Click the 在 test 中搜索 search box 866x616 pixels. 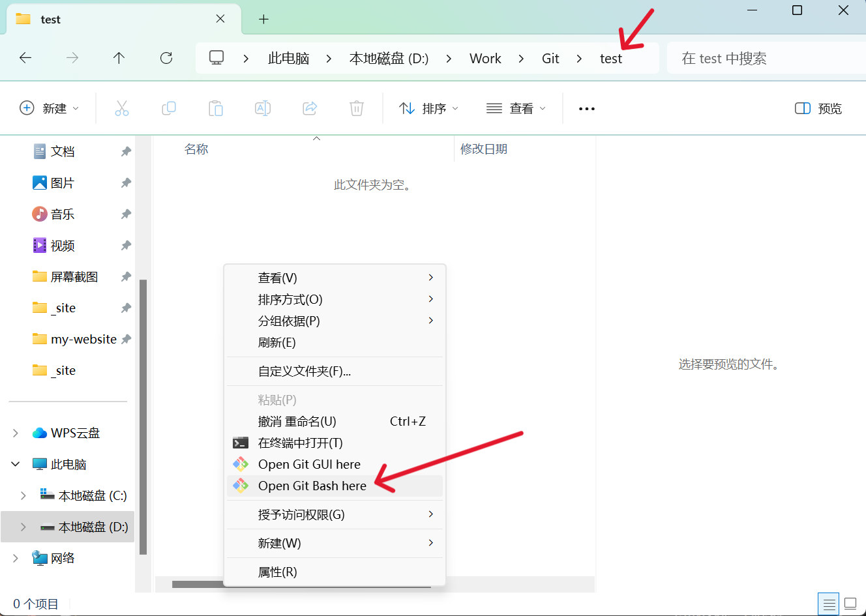(x=766, y=58)
